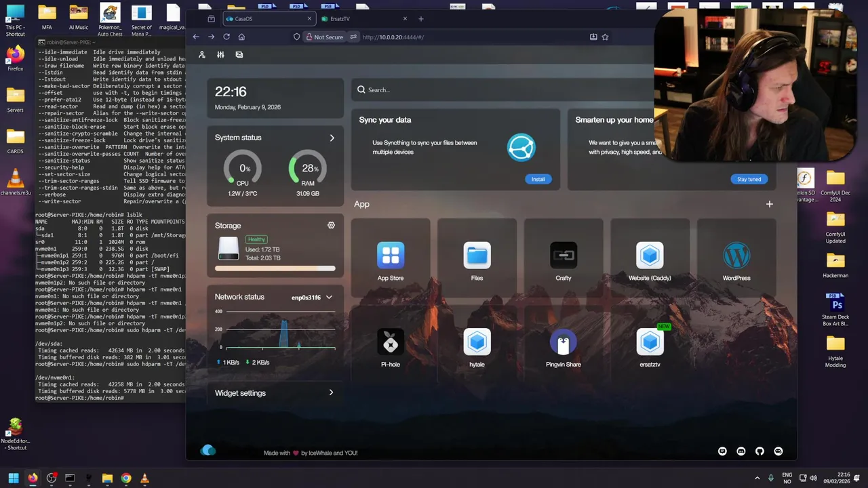Viewport: 868px width, 488px height.
Task: Click into the CasaOS search field
Action: point(502,89)
